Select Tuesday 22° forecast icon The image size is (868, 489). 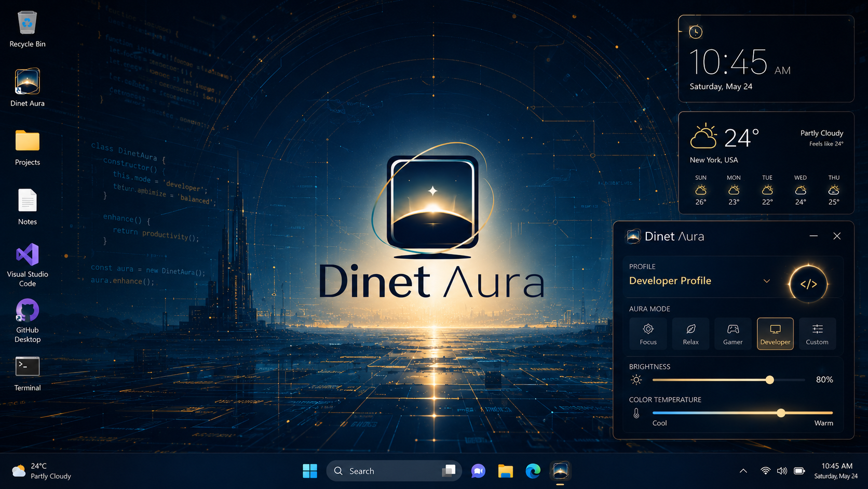click(x=767, y=190)
